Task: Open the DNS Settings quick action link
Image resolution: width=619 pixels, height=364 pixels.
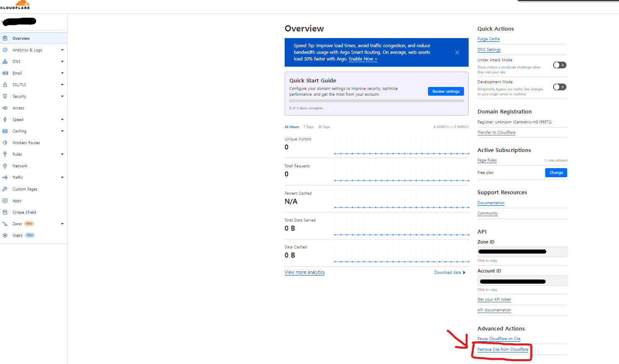Action: point(489,50)
